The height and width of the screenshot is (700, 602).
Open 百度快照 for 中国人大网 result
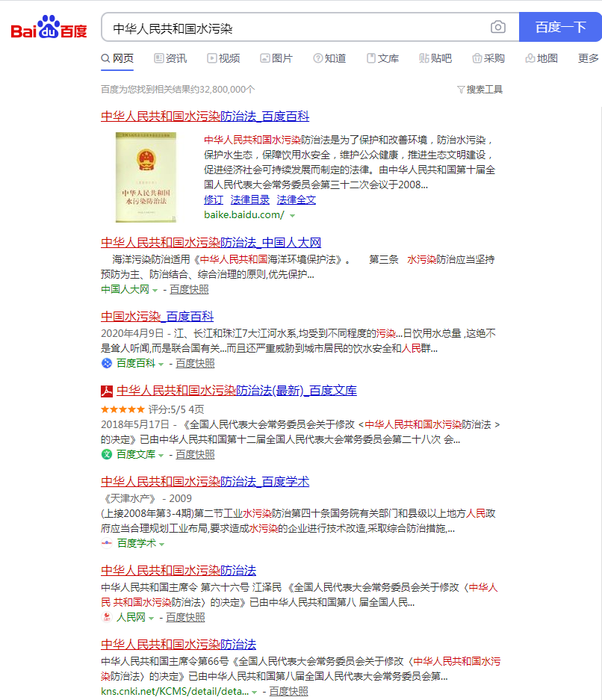coord(189,289)
